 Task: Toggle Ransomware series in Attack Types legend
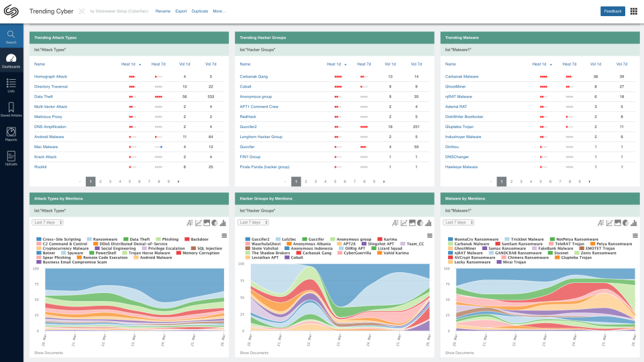tap(102, 239)
